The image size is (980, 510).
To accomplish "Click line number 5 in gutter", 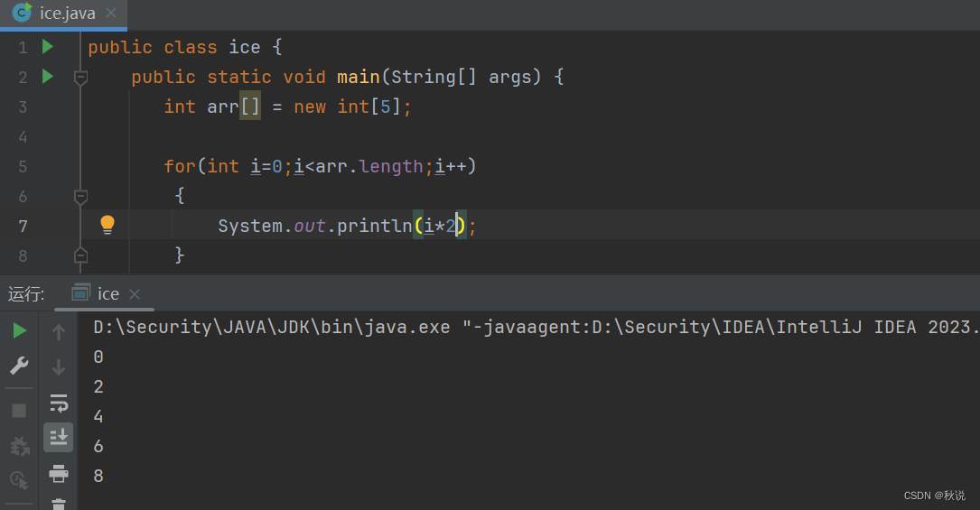I will click(x=23, y=167).
